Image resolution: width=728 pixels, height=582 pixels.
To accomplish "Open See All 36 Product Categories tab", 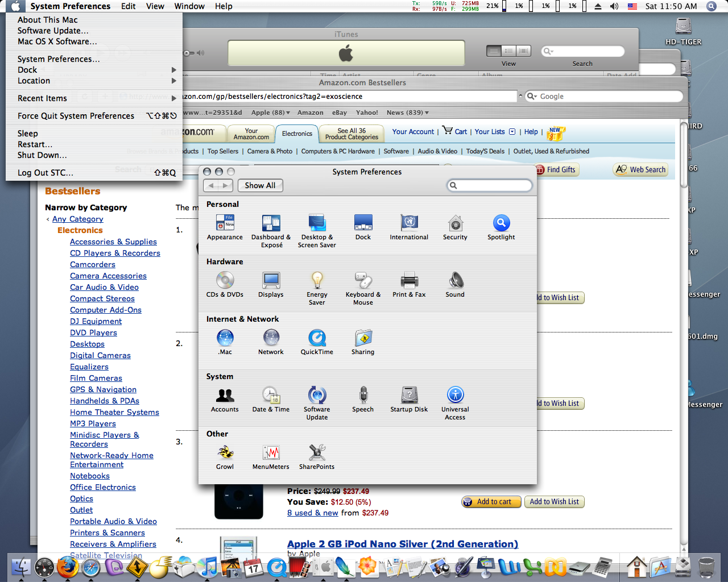I will pyautogui.click(x=351, y=134).
